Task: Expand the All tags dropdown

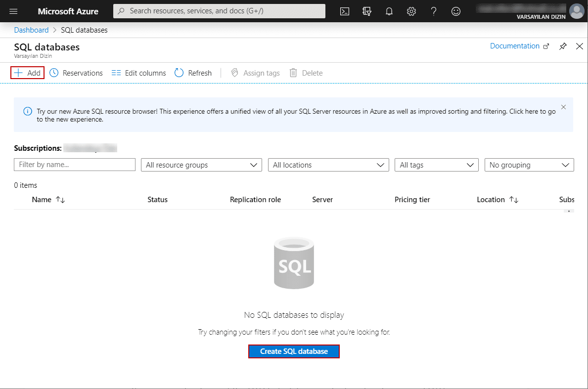Action: 437,165
